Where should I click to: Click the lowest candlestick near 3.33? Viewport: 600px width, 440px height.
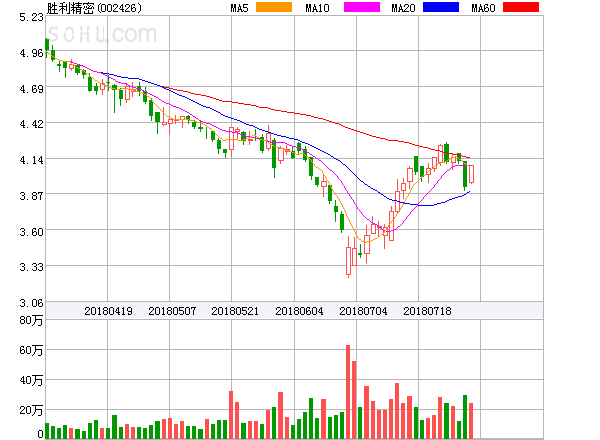[348, 257]
